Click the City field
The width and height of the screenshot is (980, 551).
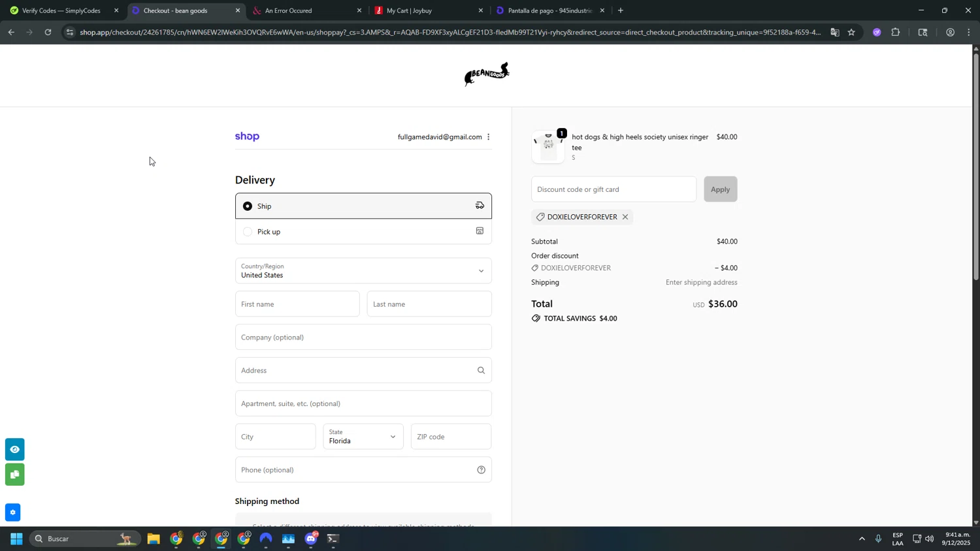(275, 436)
